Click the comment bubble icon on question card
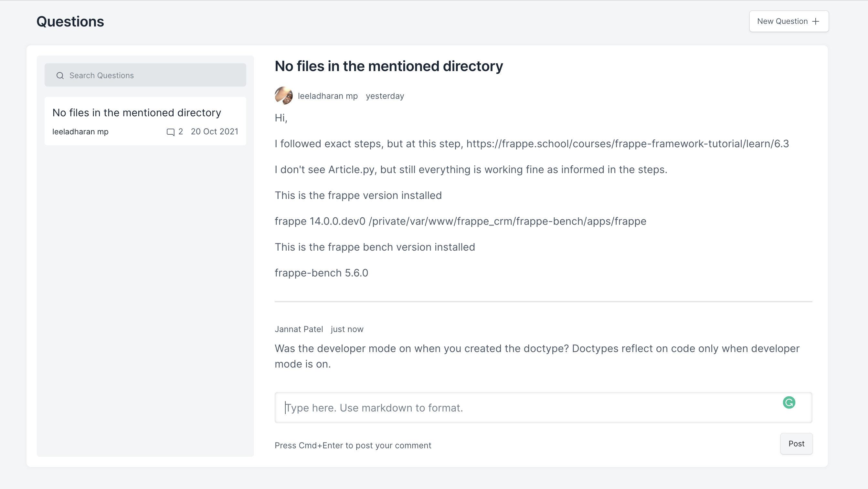Screen dimensions: 868x489 (171, 132)
